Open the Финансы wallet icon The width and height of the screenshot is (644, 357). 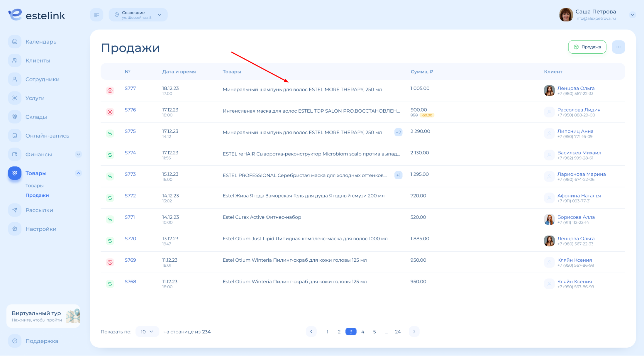point(15,154)
